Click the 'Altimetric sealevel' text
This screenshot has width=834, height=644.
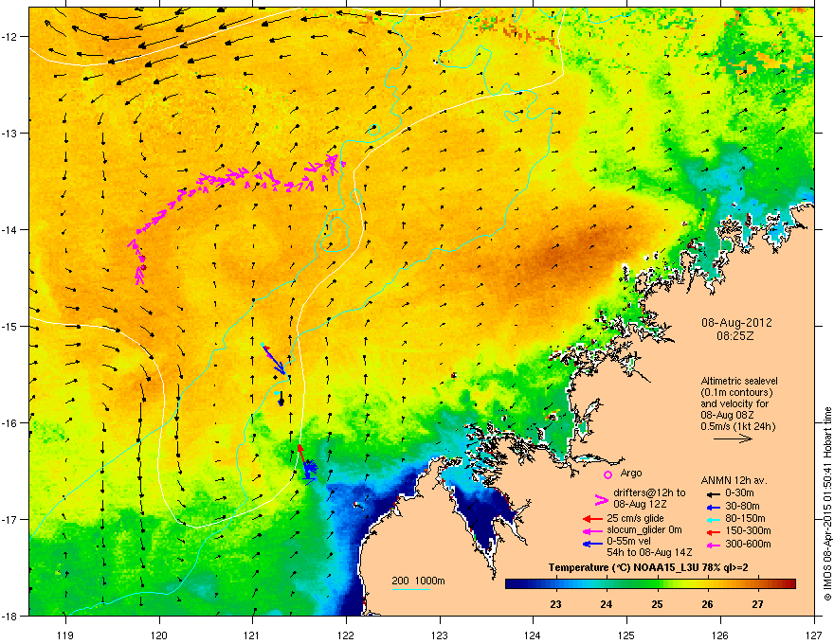coord(739,381)
